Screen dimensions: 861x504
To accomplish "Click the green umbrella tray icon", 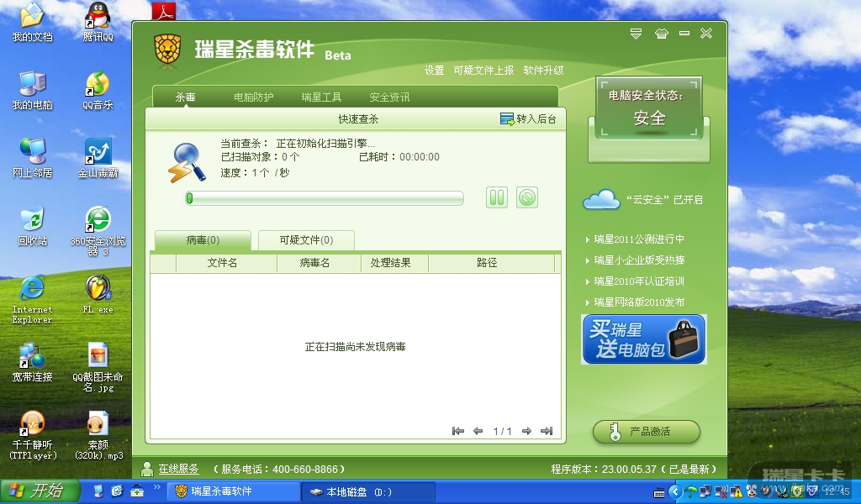I will 692,491.
